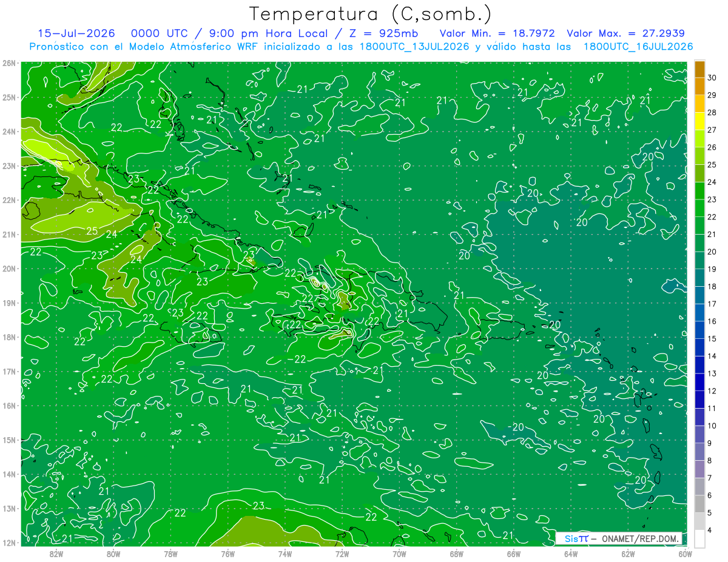Click the white bottom swatch below 4
This screenshot has width=728, height=562.
pos(699,538)
